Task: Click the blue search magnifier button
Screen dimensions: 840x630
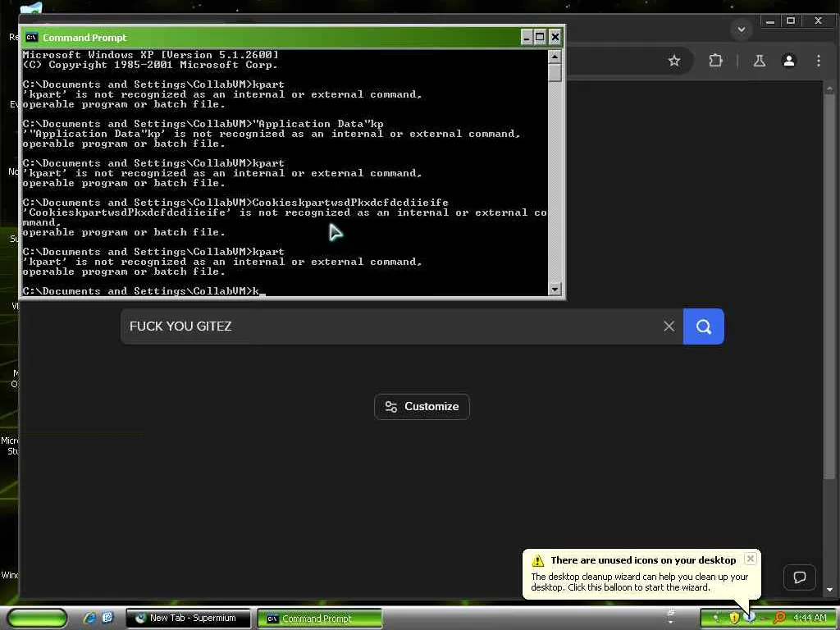Action: coord(703,326)
